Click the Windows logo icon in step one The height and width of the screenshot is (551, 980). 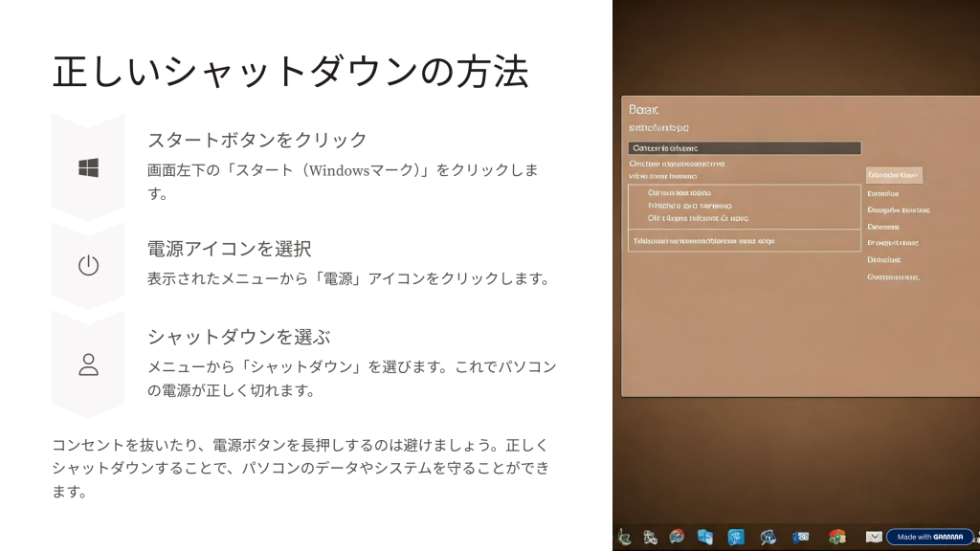click(88, 168)
